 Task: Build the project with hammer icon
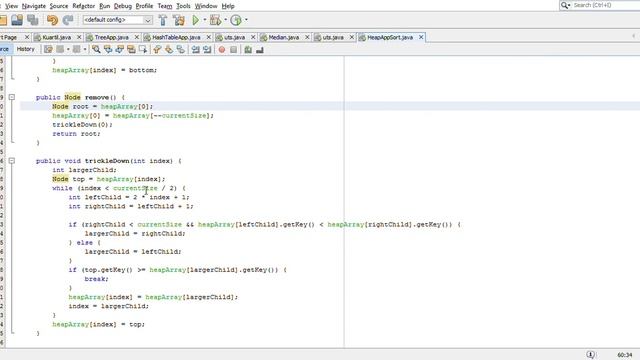[x=163, y=20]
